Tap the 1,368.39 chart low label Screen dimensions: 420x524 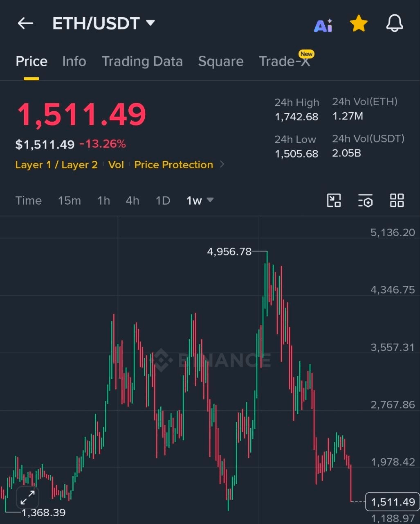tap(43, 513)
